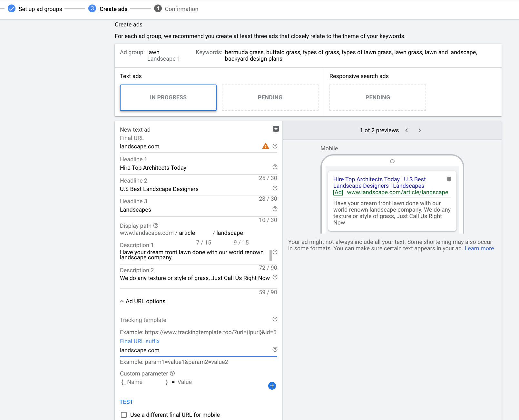Enable different final URL for mobile checkbox
Viewport: 519px width, 420px height.
124,415
